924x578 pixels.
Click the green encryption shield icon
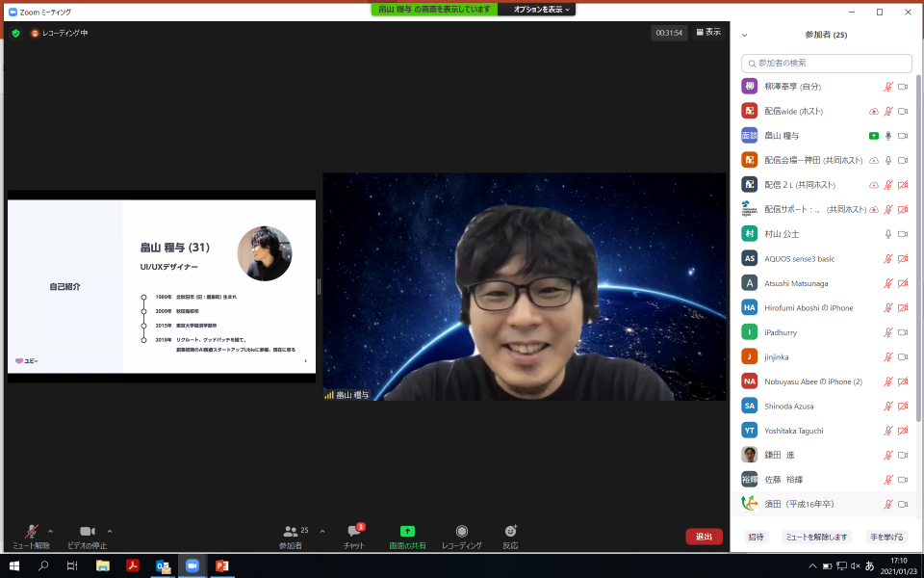(x=16, y=33)
